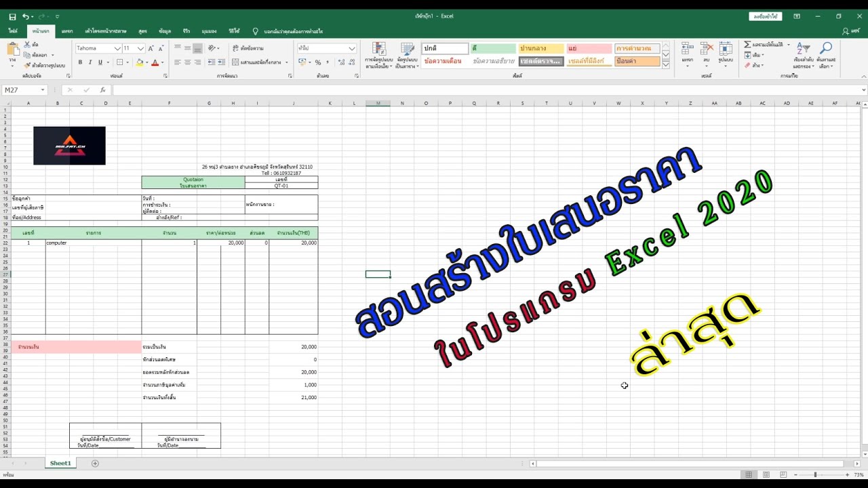Viewport: 868px width, 488px height.
Task: Click the Delete cells button
Action: pos(707,54)
